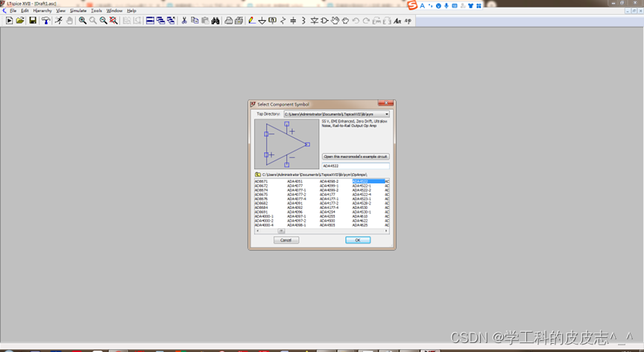Click the Cut scissors icon
Viewport: 644px width, 352px height.
[x=184, y=21]
